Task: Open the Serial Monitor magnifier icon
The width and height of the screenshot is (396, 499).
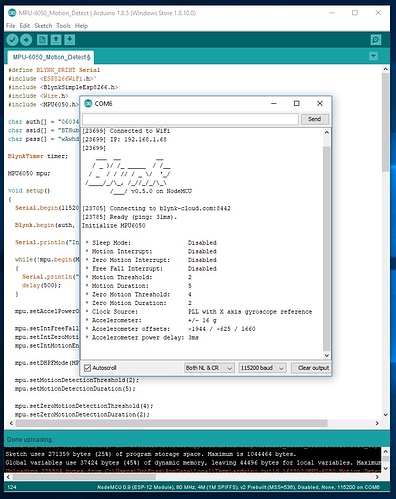Action: 376,40
